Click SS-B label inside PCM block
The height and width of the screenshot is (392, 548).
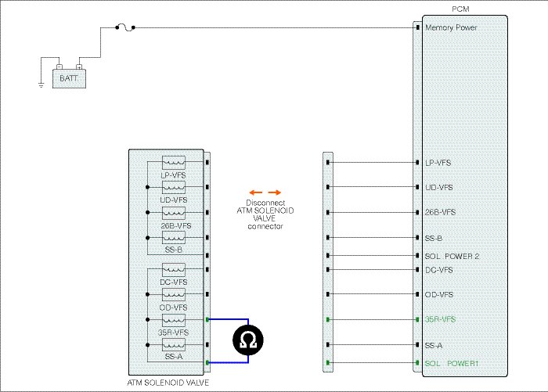[x=434, y=239]
